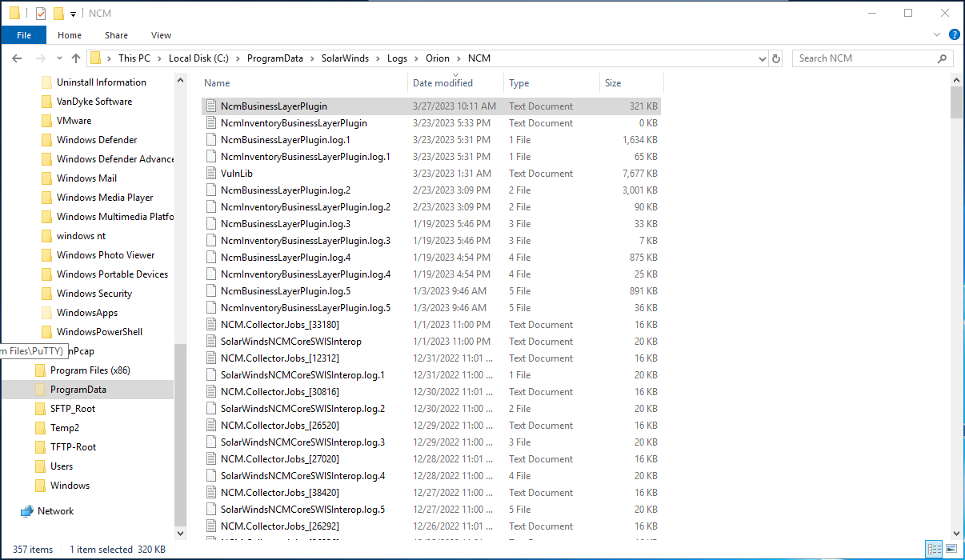Screen dimensions: 965x560
Task: Click the Forward navigation arrow
Action: (x=41, y=58)
